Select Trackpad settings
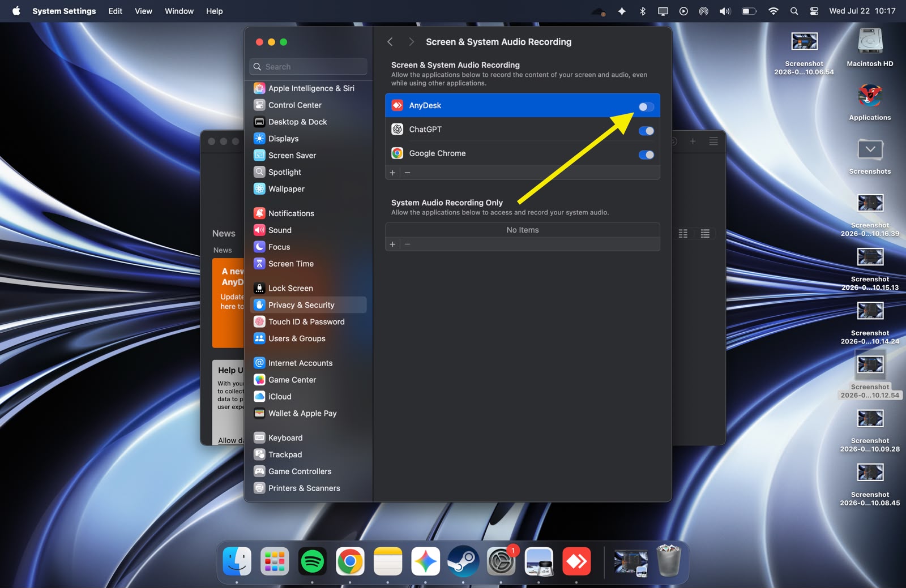Image resolution: width=906 pixels, height=588 pixels. 308,455
